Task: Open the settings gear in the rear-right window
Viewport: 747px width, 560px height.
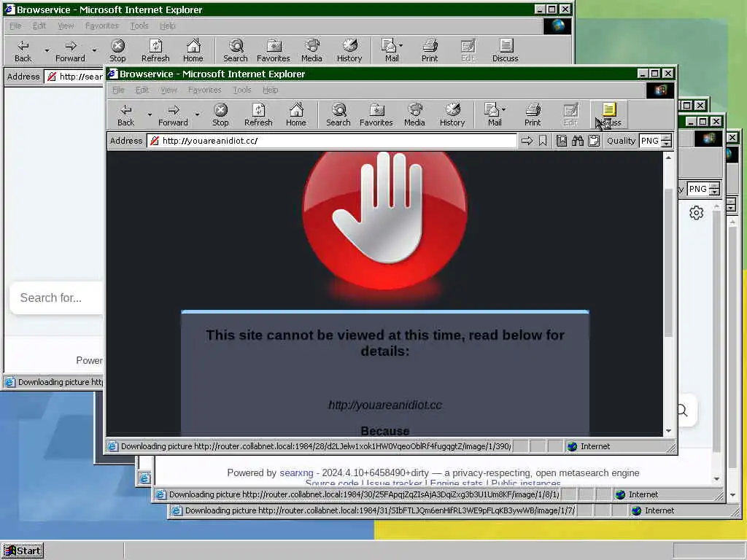Action: [x=696, y=212]
